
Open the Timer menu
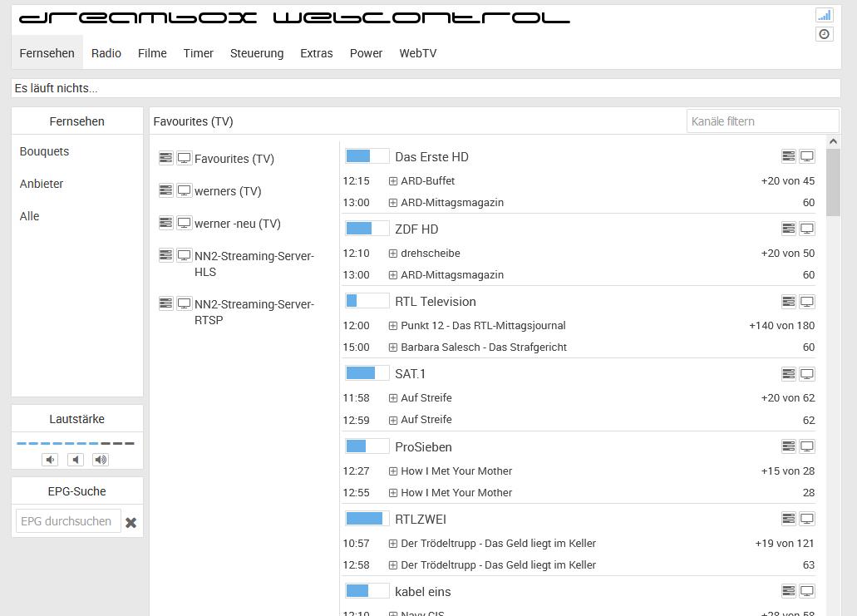[x=199, y=53]
